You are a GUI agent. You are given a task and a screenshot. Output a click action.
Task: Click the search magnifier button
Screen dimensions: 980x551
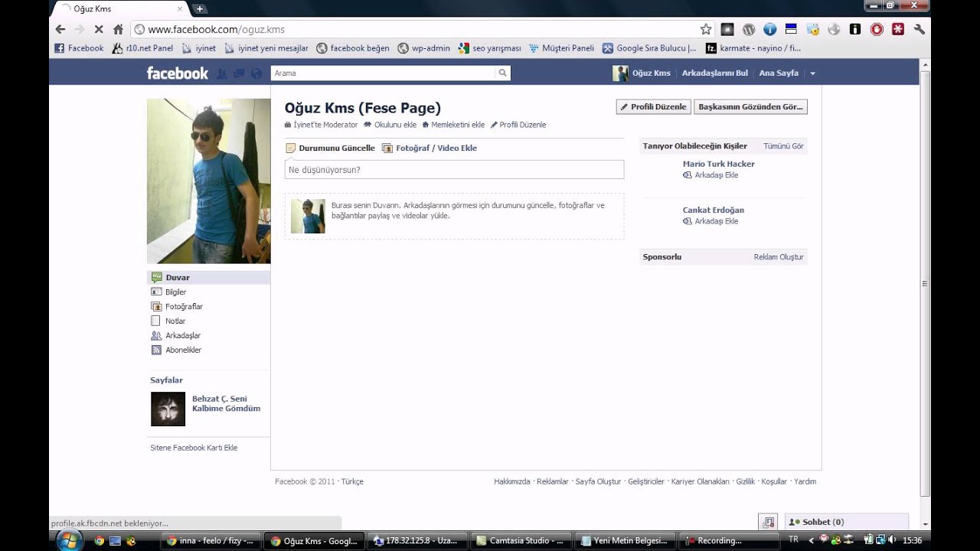click(x=503, y=73)
